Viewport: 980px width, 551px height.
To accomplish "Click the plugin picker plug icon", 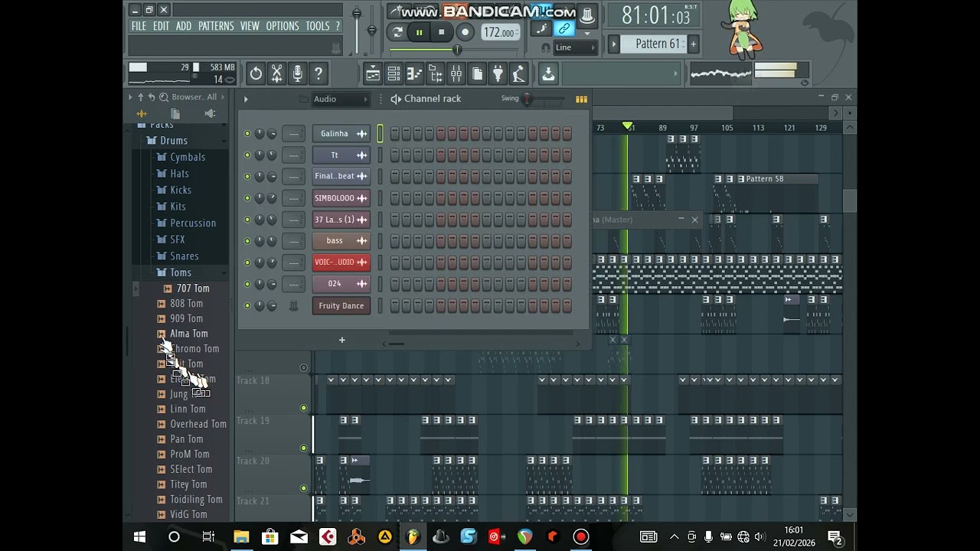I will pos(498,74).
